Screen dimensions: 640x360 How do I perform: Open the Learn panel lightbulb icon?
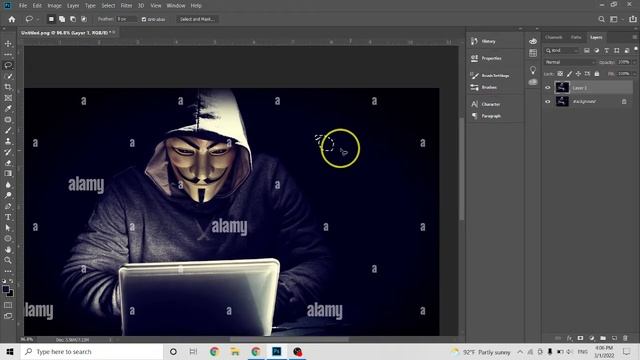point(533,70)
